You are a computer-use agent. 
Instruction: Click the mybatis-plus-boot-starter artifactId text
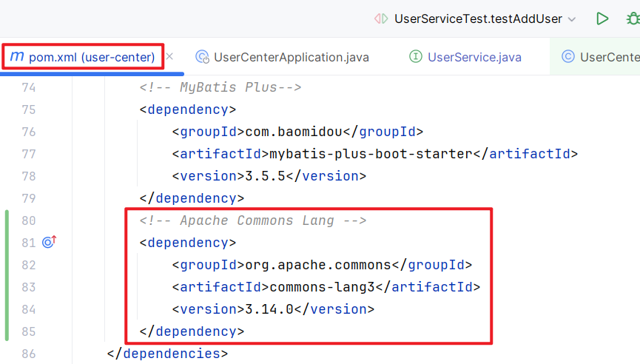click(371, 154)
